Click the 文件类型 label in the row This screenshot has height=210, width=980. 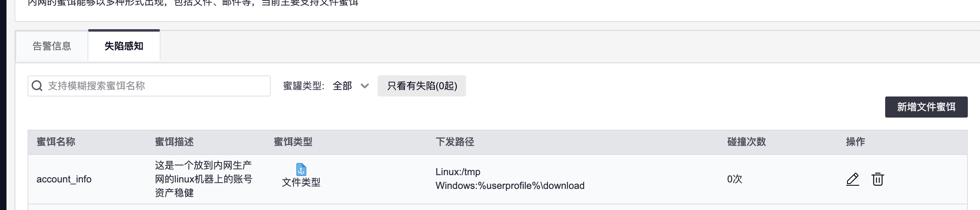301,182
